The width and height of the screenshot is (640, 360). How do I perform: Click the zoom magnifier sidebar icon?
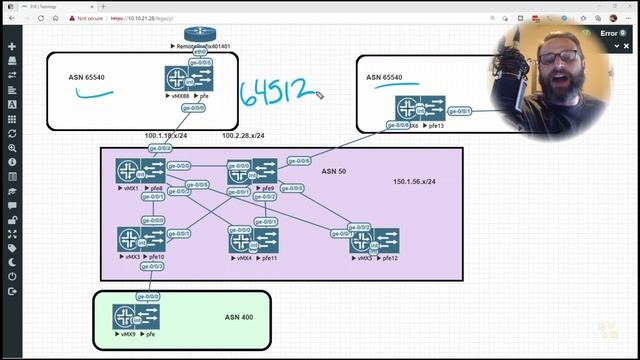[12, 148]
